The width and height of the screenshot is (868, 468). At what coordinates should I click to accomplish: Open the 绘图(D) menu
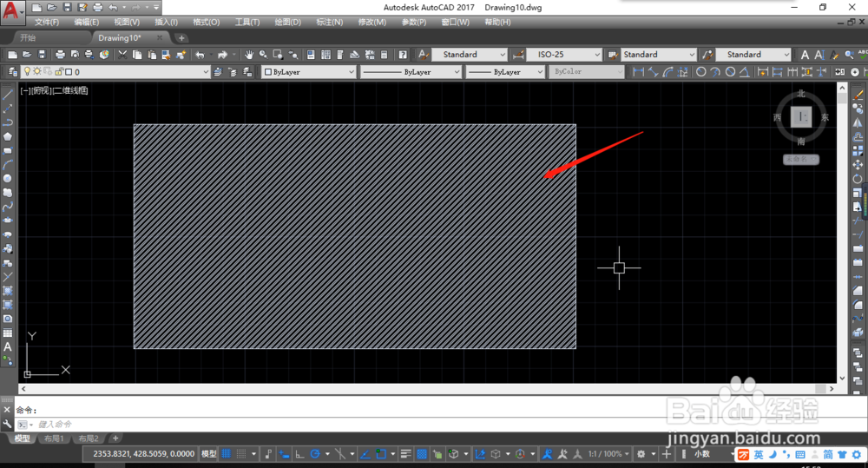288,23
